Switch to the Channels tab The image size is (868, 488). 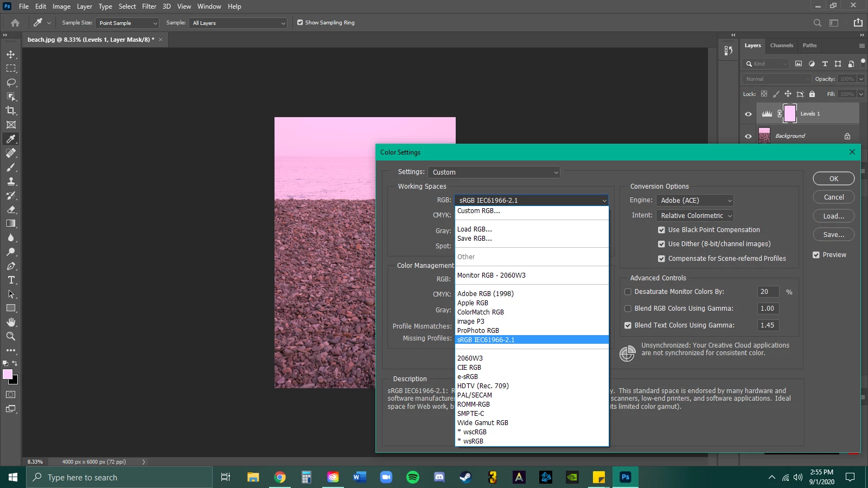point(782,46)
